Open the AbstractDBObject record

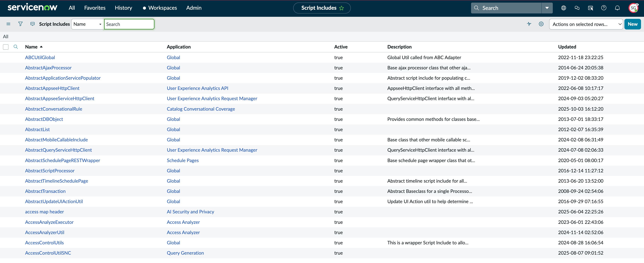(x=44, y=119)
